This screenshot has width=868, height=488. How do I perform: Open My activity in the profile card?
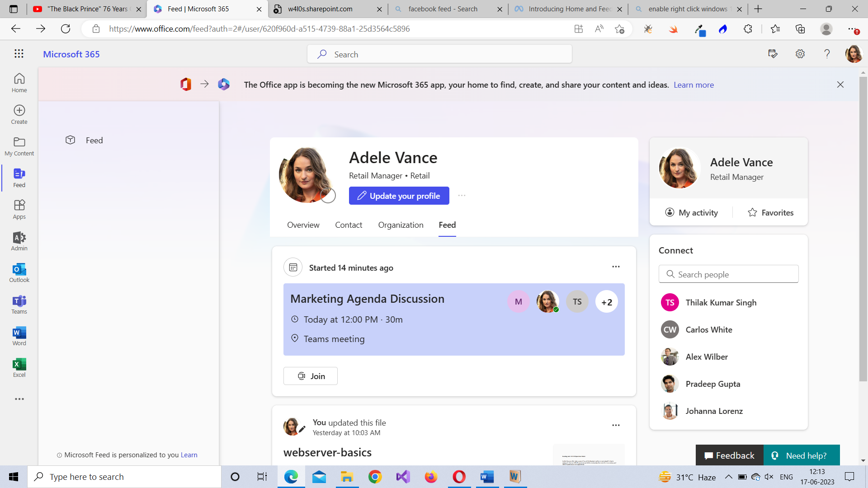point(691,212)
